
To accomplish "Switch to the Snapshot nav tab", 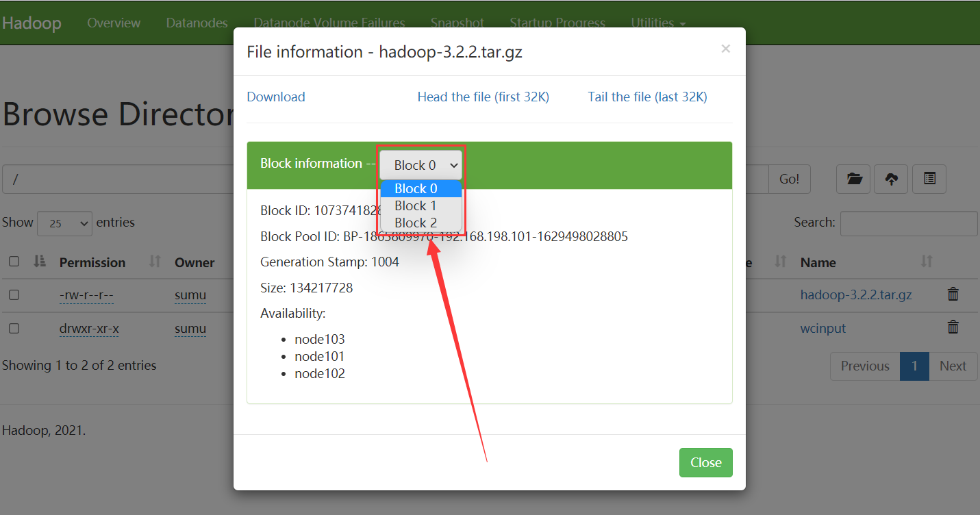I will click(x=457, y=23).
